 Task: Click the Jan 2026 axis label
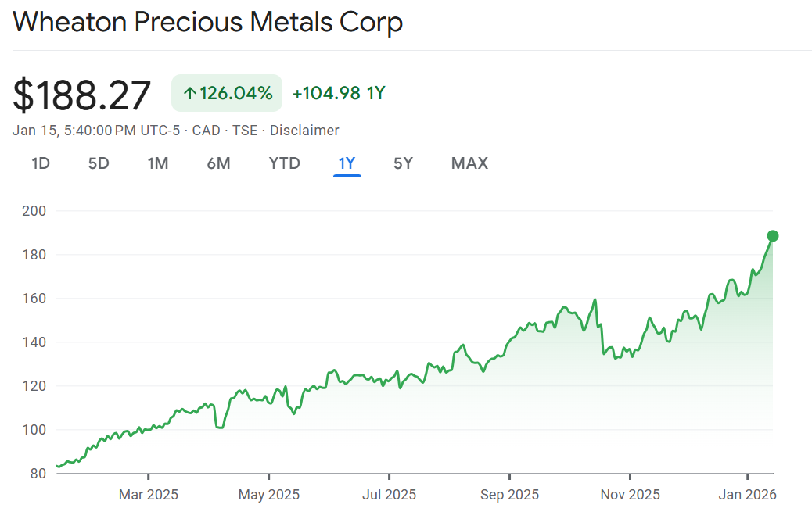[748, 495]
